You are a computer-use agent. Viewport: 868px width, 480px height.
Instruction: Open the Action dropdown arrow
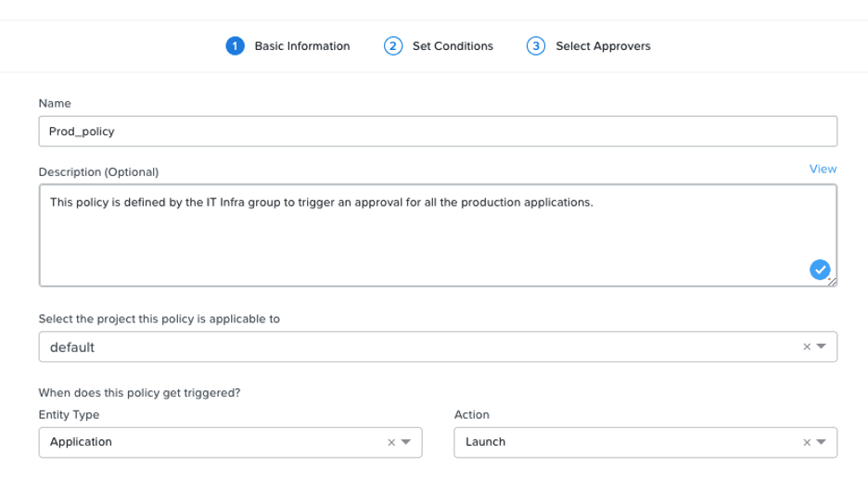pos(822,442)
